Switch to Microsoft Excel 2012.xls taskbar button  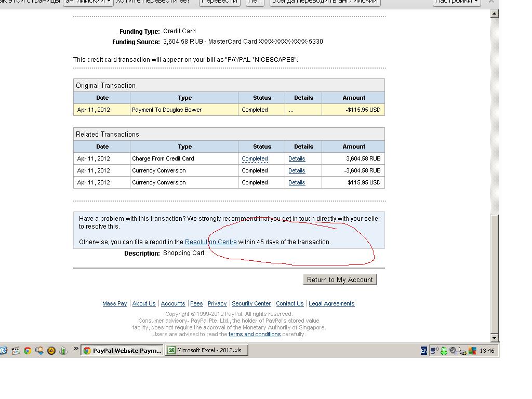tap(207, 350)
